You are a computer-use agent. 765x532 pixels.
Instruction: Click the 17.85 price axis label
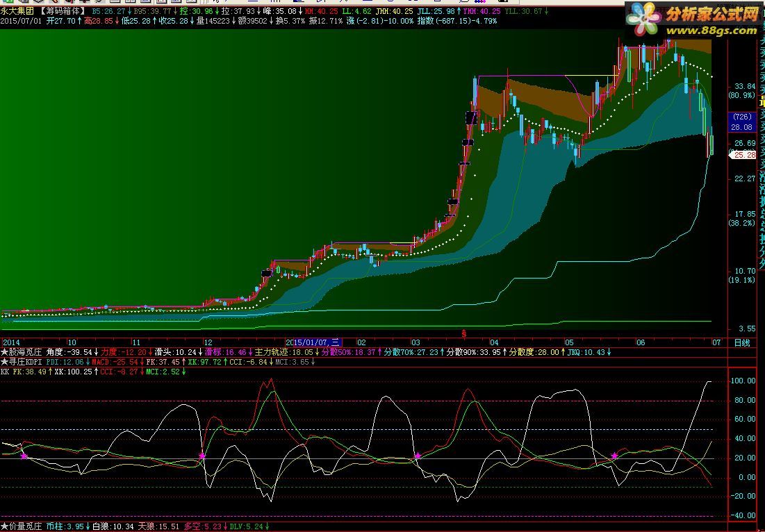click(x=745, y=214)
